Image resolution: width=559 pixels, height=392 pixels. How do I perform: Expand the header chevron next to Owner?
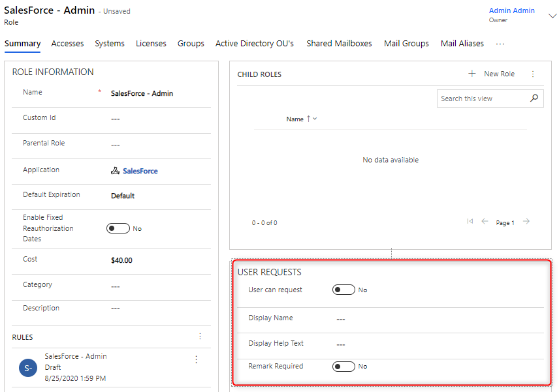click(552, 16)
